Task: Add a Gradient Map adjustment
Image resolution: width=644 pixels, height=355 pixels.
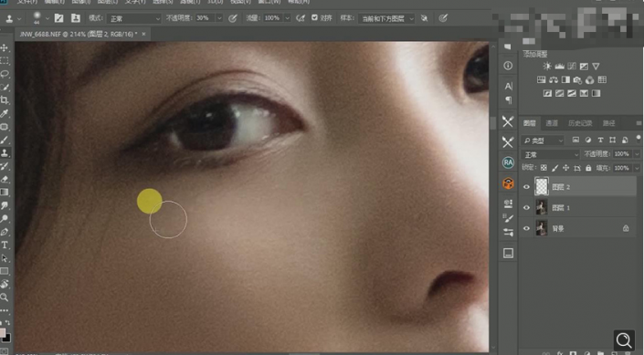Action: (596, 93)
